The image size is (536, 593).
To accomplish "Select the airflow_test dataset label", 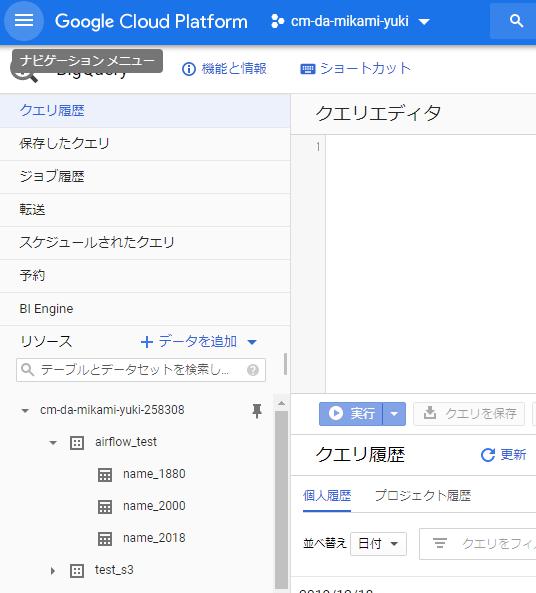I will 126,442.
